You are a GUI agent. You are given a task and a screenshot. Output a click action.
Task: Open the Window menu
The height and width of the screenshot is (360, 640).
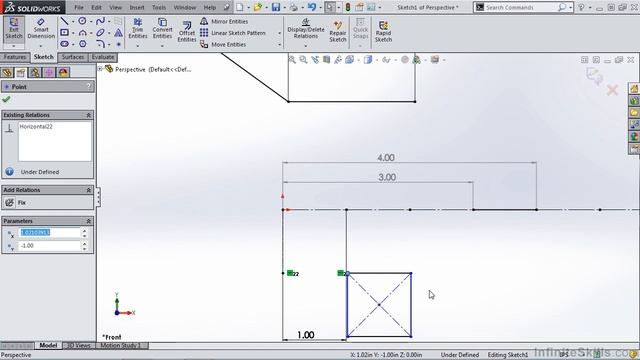coord(184,7)
